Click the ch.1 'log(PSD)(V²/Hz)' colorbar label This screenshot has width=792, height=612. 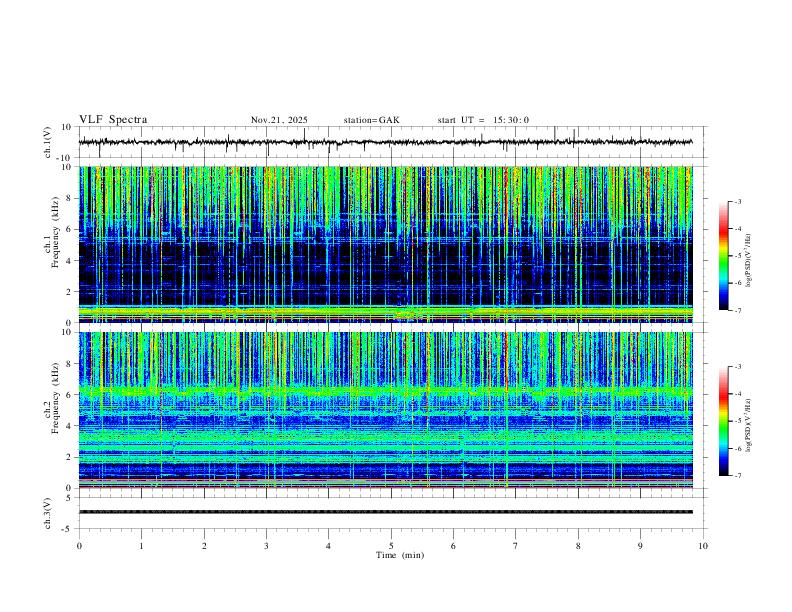coord(748,260)
